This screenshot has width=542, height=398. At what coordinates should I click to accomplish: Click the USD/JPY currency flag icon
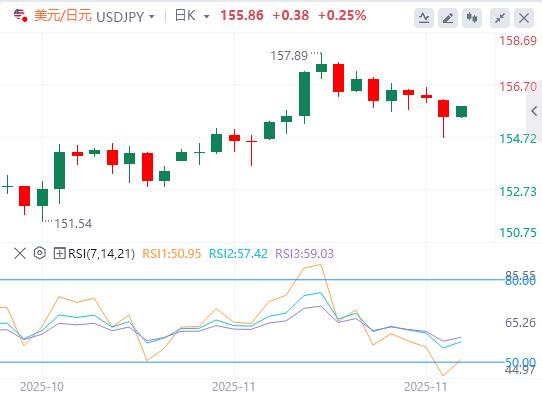coord(20,16)
